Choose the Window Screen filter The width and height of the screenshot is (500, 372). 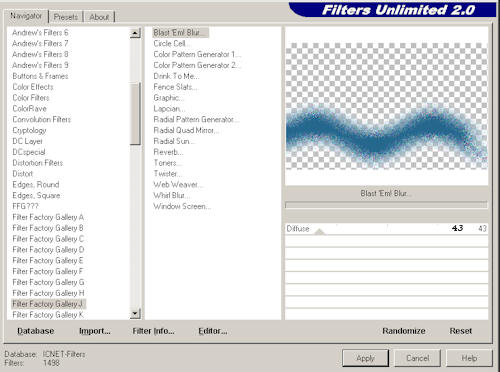click(182, 206)
